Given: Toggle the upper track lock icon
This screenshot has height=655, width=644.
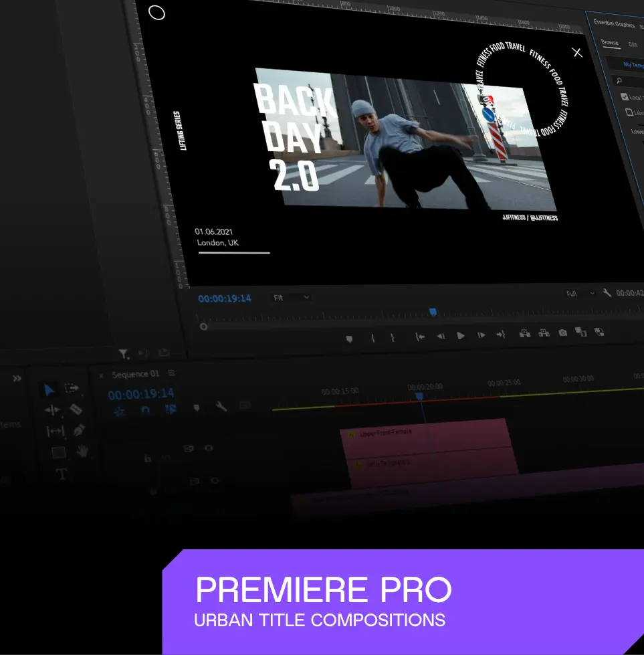Looking at the screenshot, I should coord(148,458).
